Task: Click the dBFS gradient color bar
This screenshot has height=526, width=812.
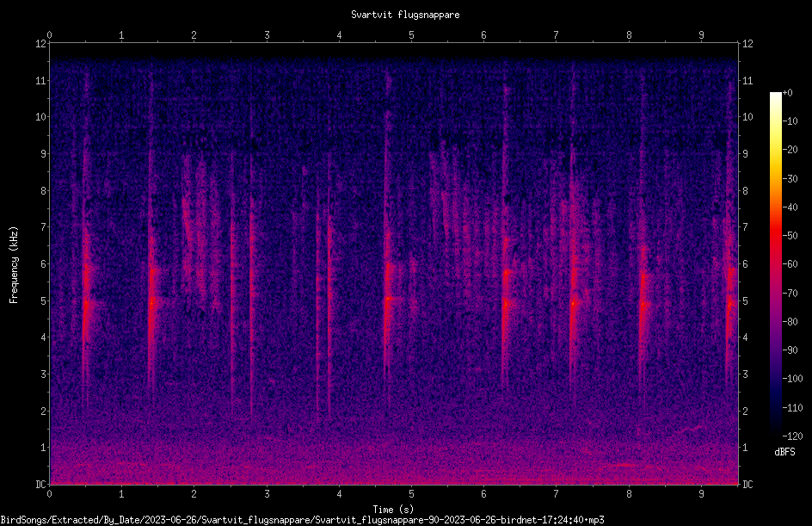Action: point(775,264)
